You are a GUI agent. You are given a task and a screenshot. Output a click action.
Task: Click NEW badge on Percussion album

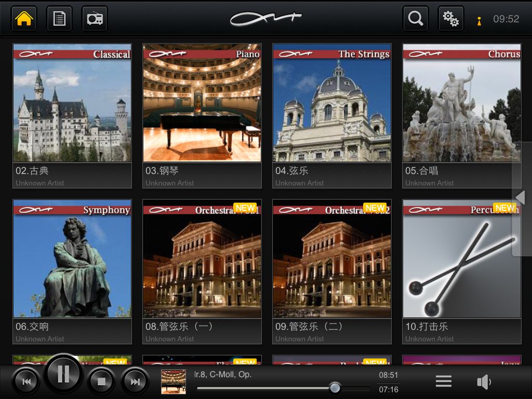(x=505, y=208)
